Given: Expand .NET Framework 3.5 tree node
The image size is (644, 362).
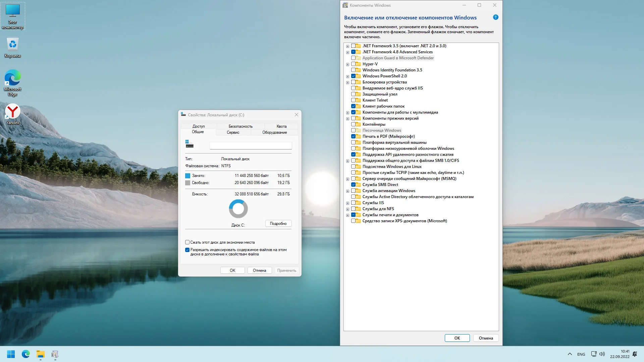Looking at the screenshot, I should pos(347,46).
